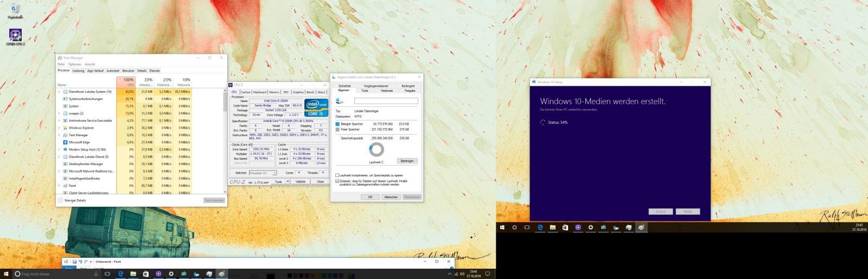The image size is (868, 279).
Task: Expand Diensthost: Lokaler Dienst (8) row
Action: click(59, 156)
